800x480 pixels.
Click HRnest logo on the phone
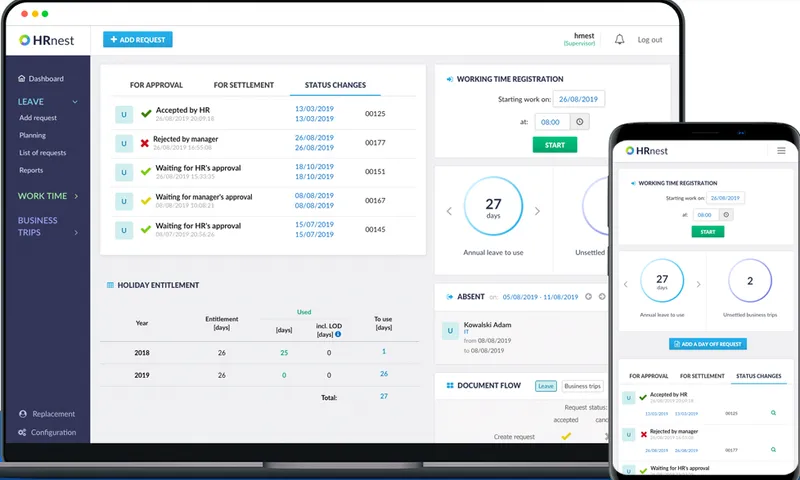pyautogui.click(x=646, y=151)
